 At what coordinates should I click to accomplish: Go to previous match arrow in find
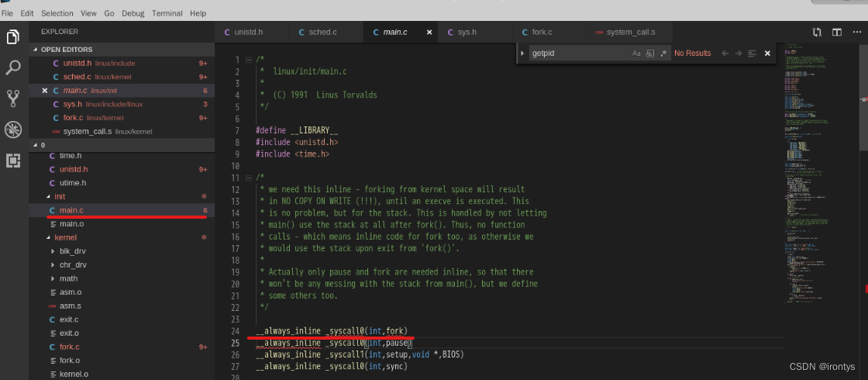pyautogui.click(x=725, y=54)
